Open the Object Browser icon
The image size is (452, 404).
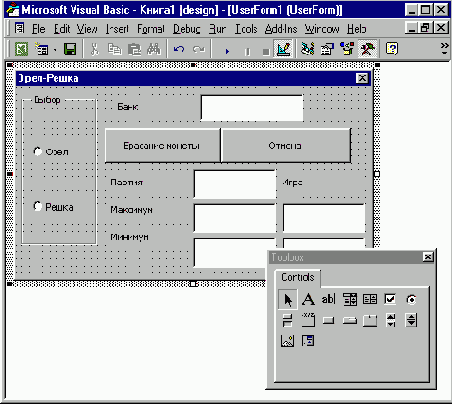(x=347, y=49)
